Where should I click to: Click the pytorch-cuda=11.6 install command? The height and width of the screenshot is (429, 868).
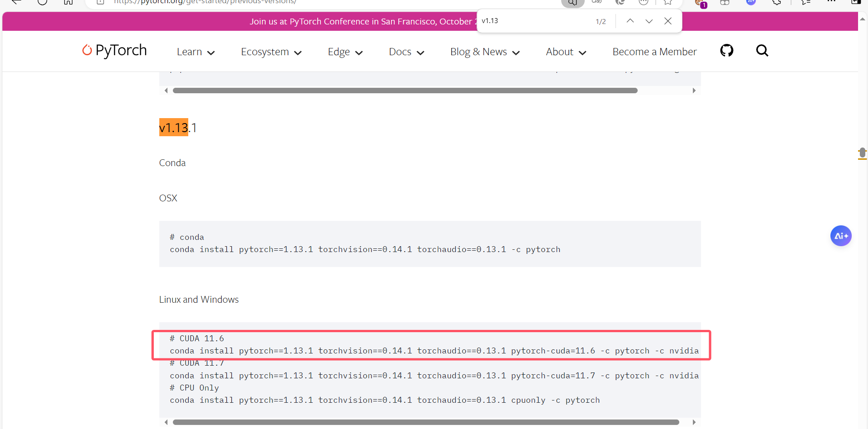tap(434, 351)
